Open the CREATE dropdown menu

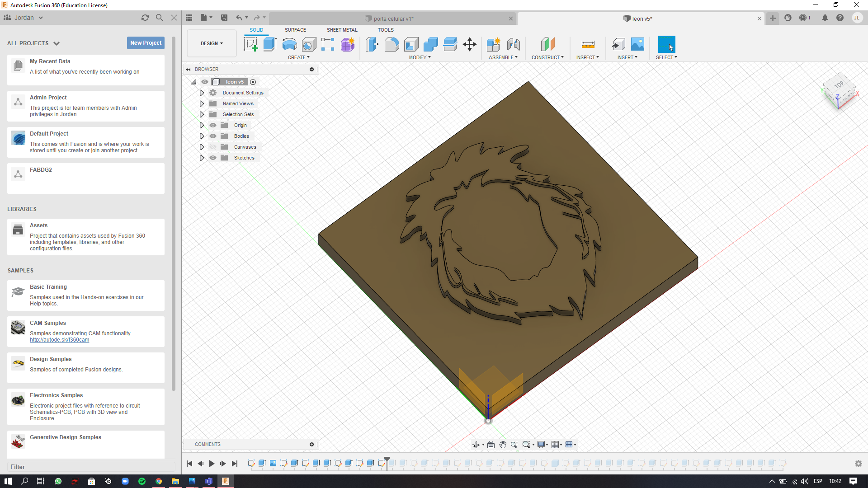pyautogui.click(x=298, y=57)
